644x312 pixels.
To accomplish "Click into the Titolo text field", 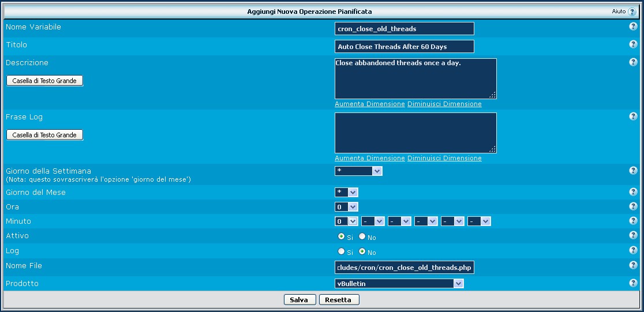I will tap(404, 46).
